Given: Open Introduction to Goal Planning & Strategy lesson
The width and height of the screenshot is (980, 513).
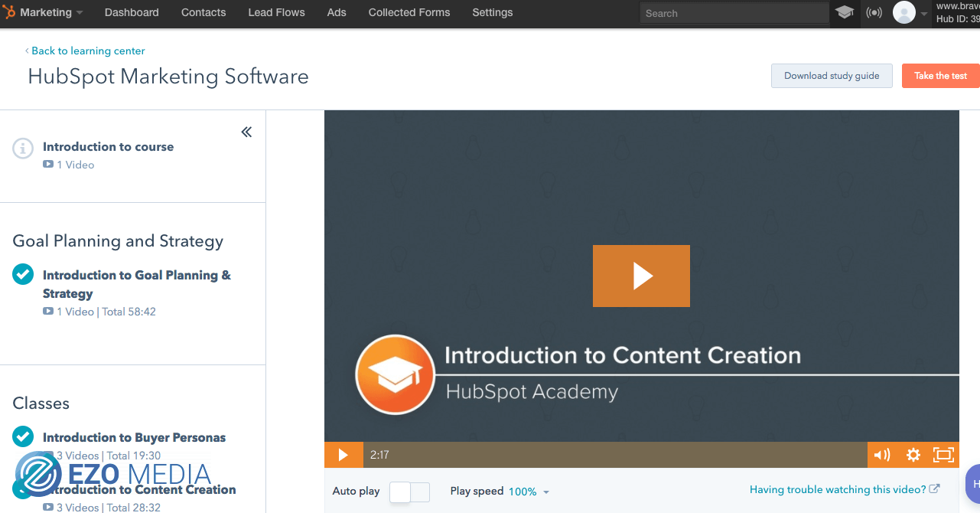Looking at the screenshot, I should [137, 284].
